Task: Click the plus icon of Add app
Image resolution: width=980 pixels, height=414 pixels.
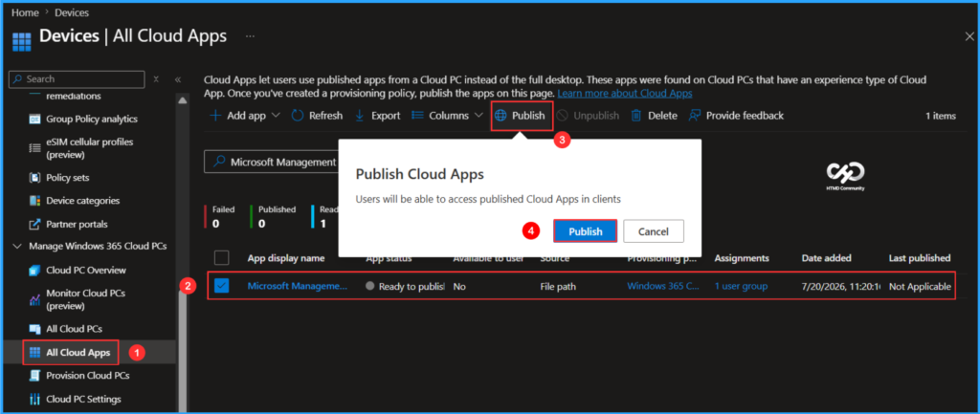Action: [215, 116]
